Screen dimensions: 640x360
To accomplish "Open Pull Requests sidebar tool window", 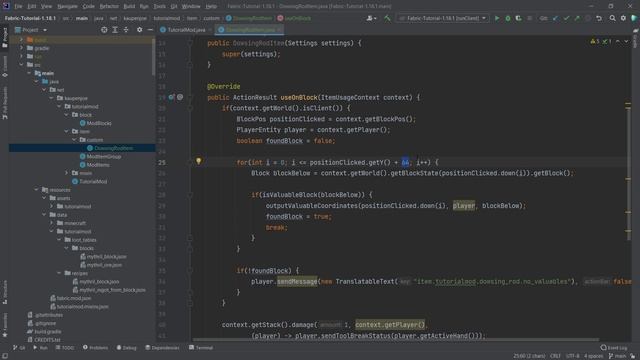I will (4, 103).
